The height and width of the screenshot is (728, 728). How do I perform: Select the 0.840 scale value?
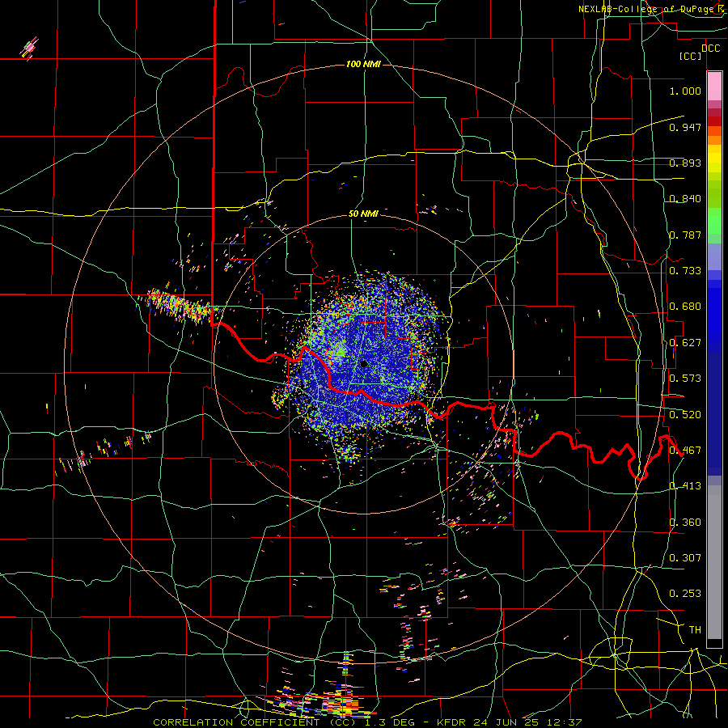[685, 199]
